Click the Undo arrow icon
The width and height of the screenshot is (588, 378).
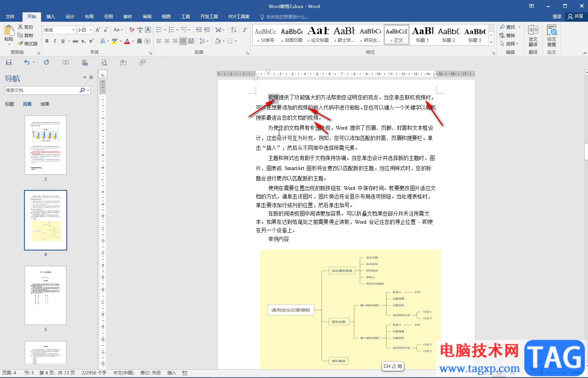click(27, 62)
